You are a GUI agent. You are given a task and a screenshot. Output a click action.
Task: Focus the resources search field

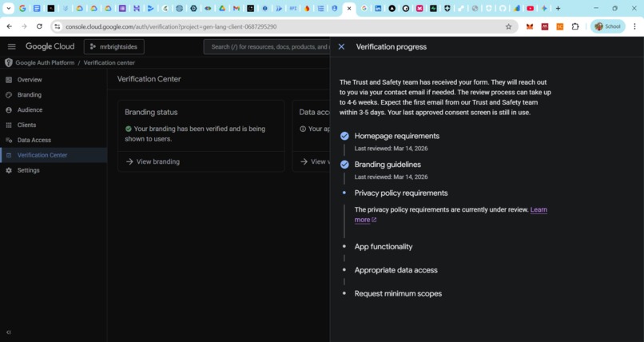[267, 47]
